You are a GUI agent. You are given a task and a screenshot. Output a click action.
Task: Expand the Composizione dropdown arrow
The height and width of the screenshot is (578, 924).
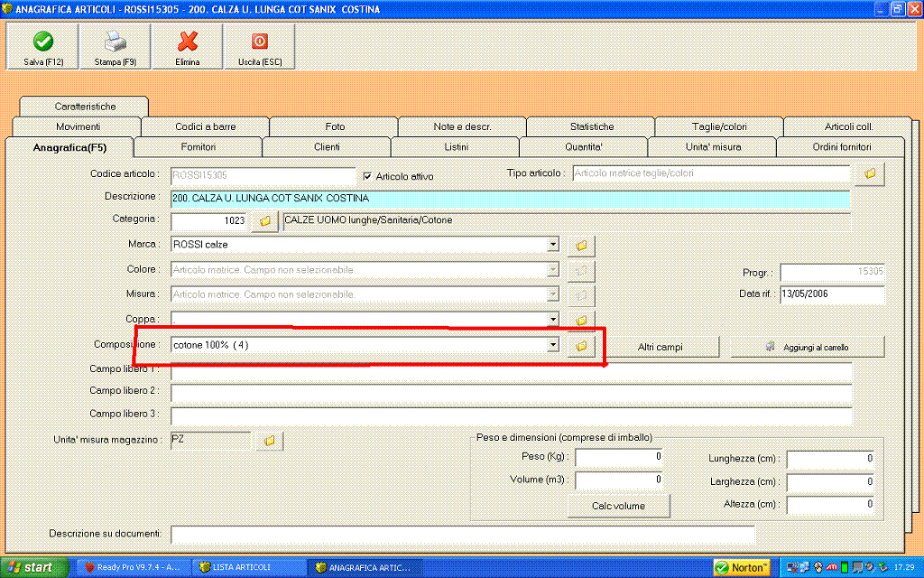553,345
